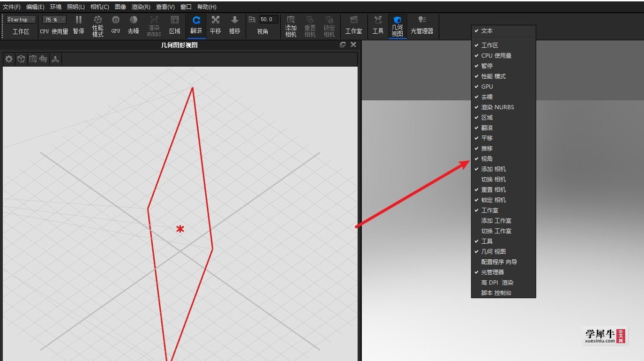This screenshot has width=644, height=361.
Task: Activate the 平移 pan camera tool
Action: coord(216,20)
